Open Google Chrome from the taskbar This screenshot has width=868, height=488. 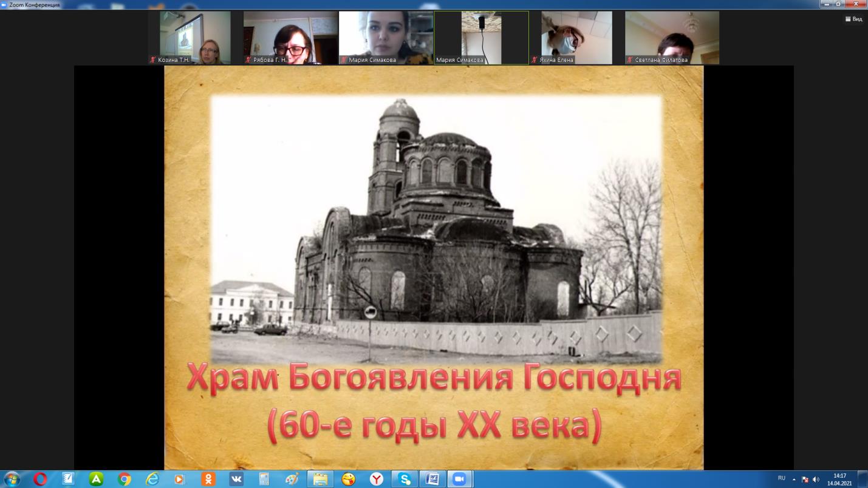125,479
